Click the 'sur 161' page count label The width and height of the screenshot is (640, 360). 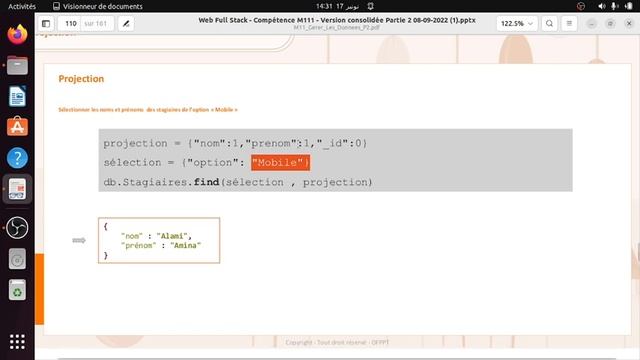96,24
